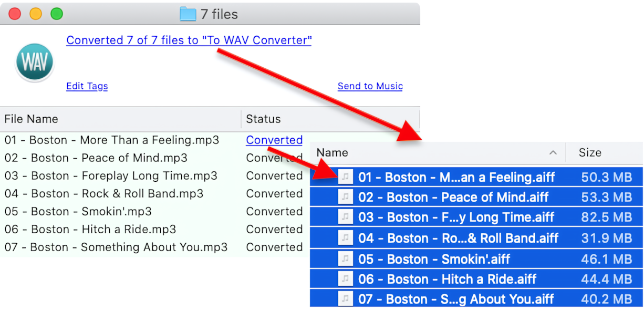Click the To WAV Converter app icon
Screen dimensions: 644x311
point(35,62)
